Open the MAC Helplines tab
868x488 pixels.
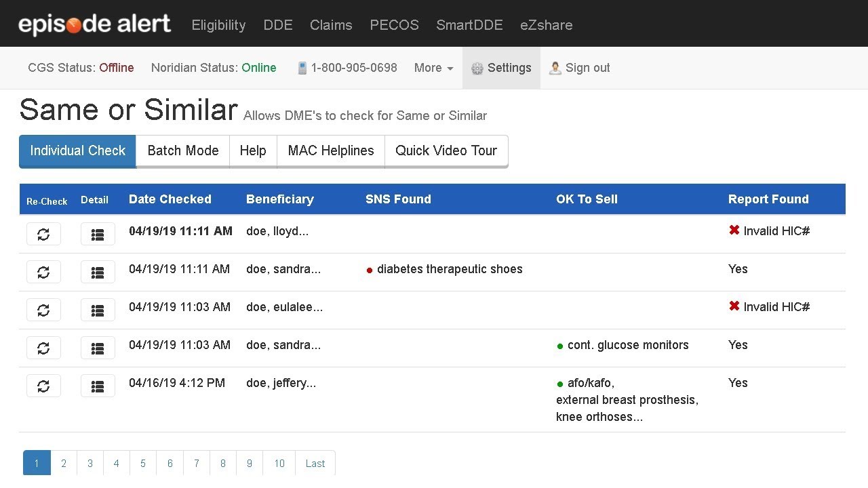331,151
